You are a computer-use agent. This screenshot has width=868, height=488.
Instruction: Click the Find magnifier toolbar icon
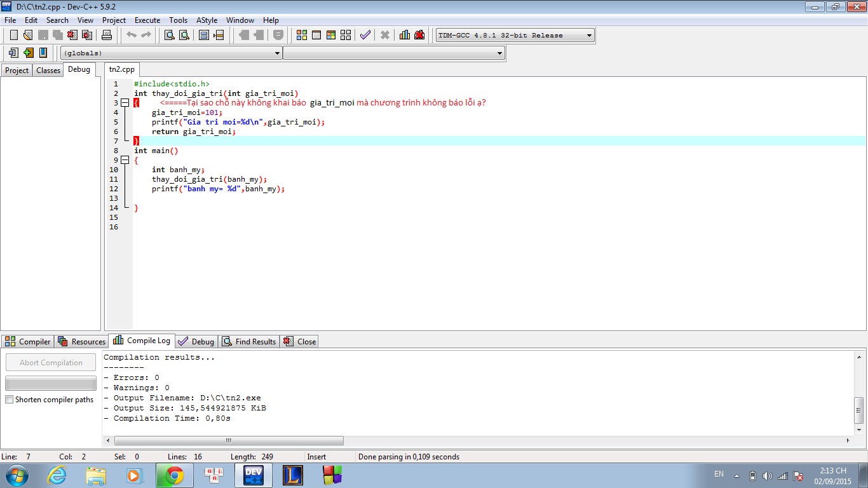tap(170, 35)
